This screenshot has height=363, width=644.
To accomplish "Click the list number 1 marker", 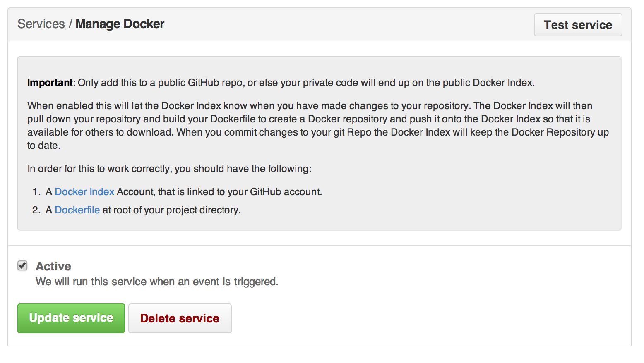I will 36,192.
